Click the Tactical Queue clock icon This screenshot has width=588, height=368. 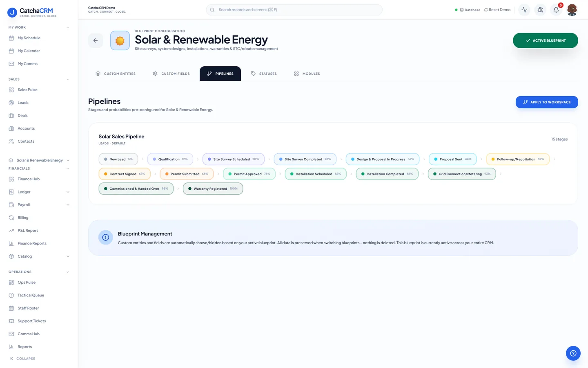click(x=11, y=295)
